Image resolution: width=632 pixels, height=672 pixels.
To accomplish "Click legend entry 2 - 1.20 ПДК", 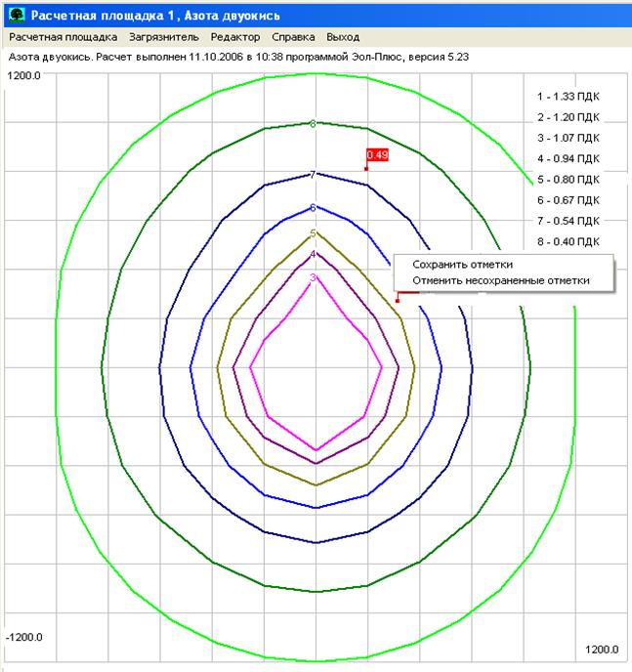I will [x=569, y=117].
